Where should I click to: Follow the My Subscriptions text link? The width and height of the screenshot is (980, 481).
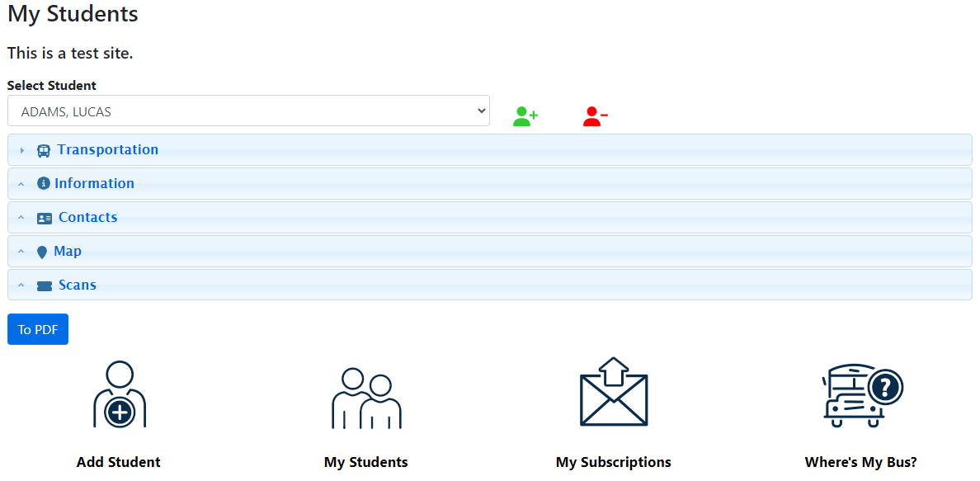[x=613, y=462]
